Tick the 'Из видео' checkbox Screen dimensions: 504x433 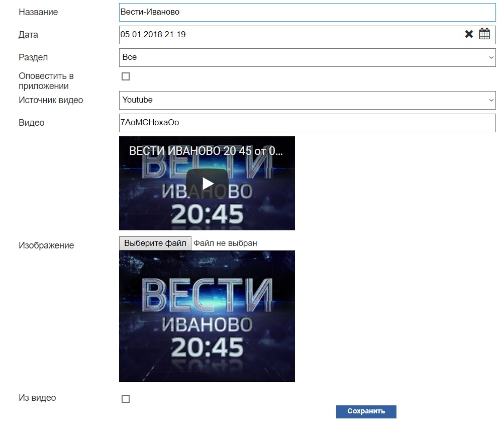(x=126, y=399)
